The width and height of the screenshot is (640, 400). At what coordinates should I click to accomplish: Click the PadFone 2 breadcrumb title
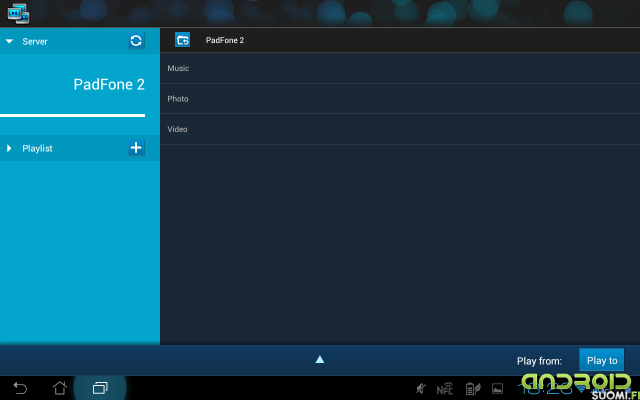pos(225,40)
